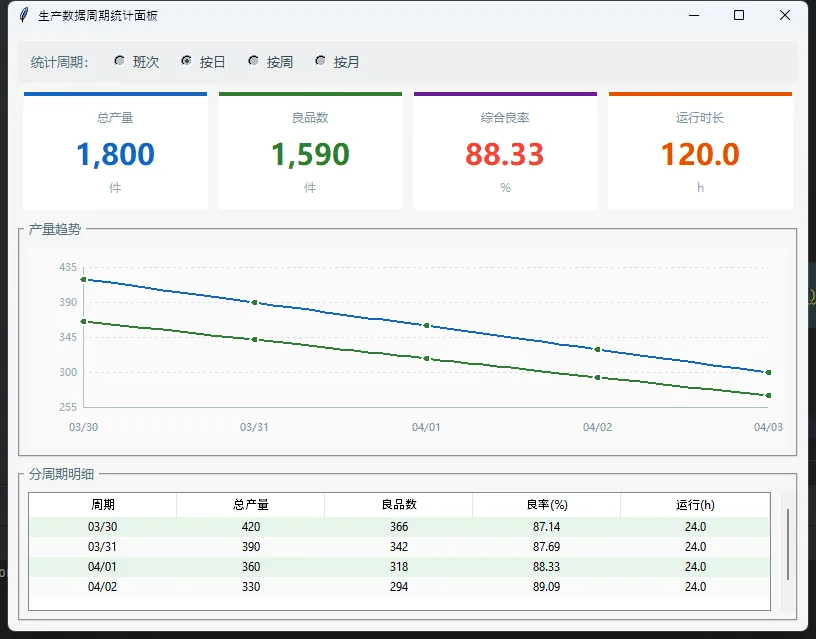Choose the 按周 statistics period
The height and width of the screenshot is (639, 816).
coord(254,61)
